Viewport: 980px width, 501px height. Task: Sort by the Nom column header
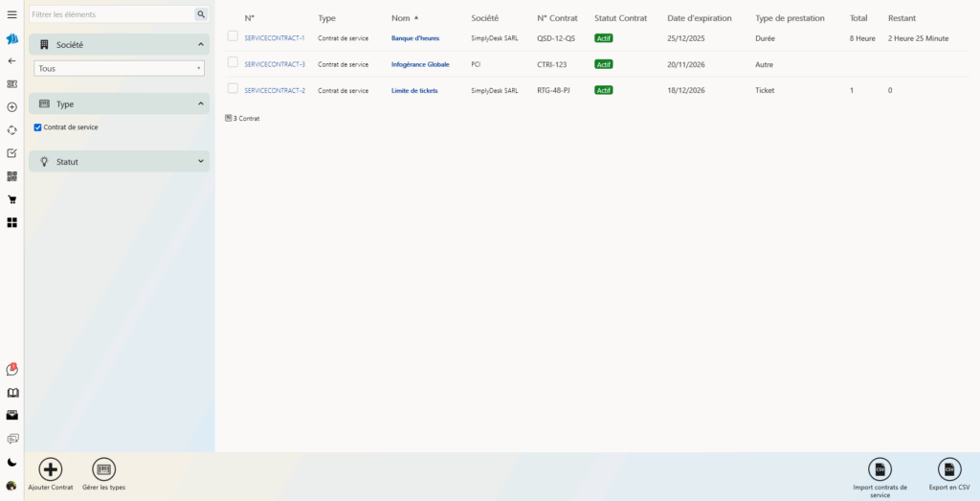point(400,18)
